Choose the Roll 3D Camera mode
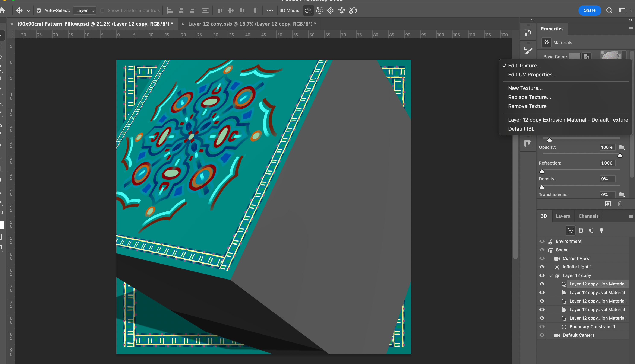 pyautogui.click(x=319, y=10)
